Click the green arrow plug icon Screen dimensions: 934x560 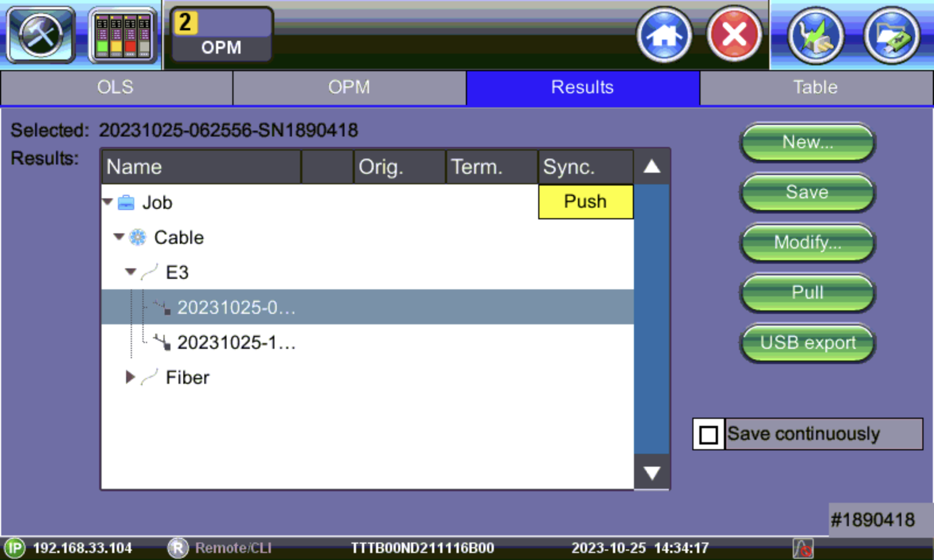[815, 35]
